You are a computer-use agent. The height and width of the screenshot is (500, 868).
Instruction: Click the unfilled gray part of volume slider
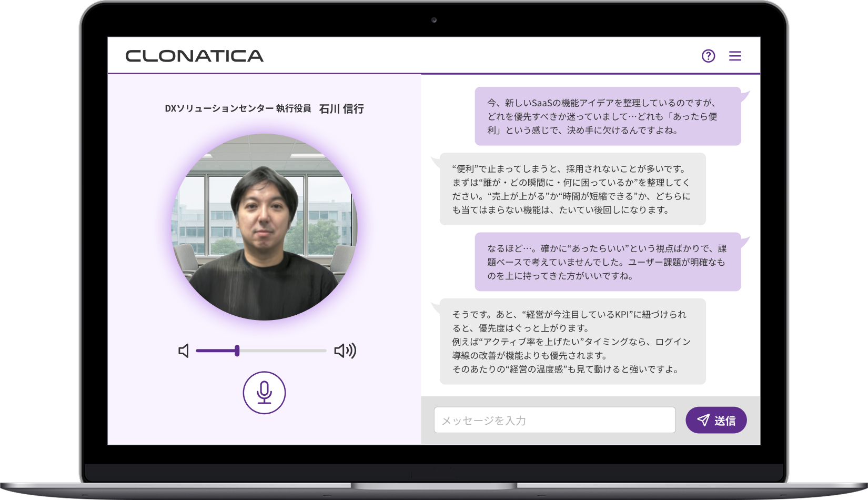[284, 351]
